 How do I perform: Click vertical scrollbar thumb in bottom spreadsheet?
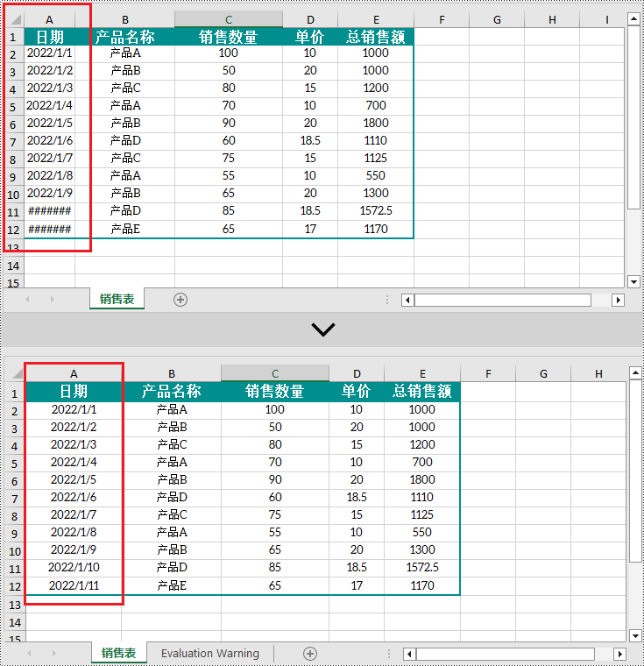(x=635, y=471)
